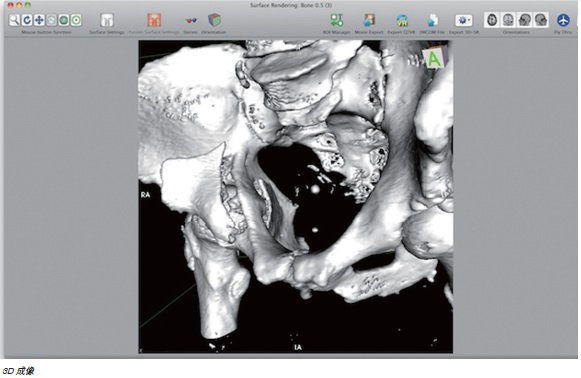Set axial orientation view

[x=492, y=20]
